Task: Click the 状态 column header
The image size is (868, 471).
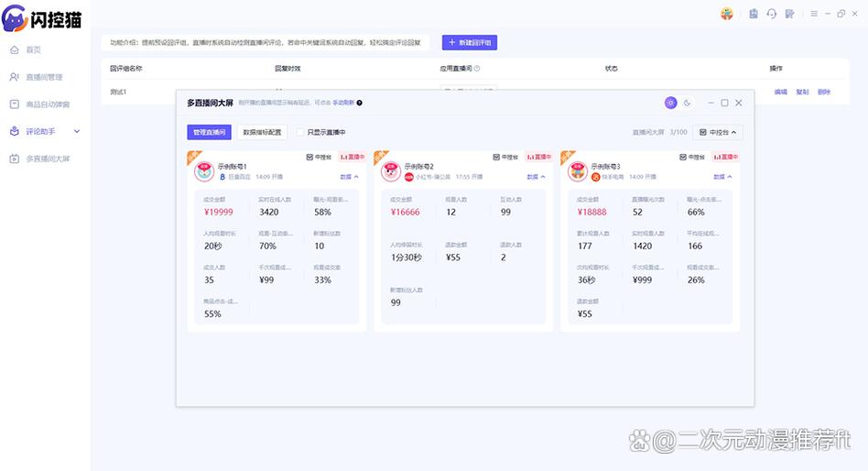Action: pos(611,69)
